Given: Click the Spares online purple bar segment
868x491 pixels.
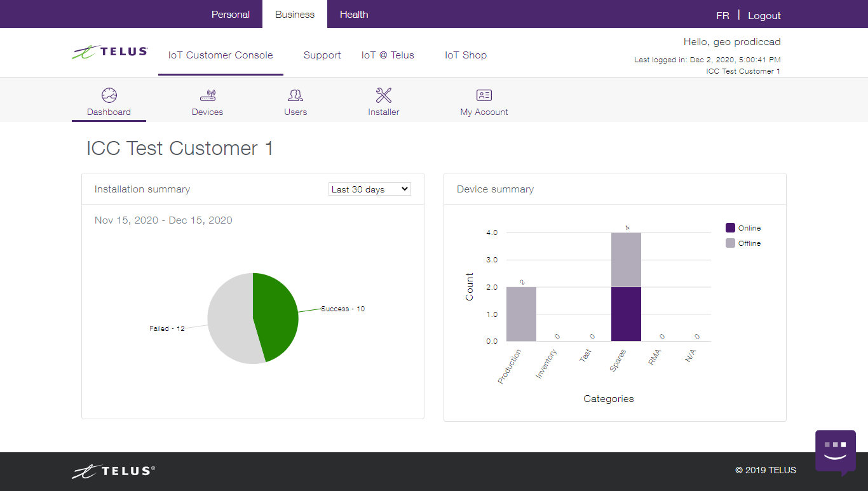Looking at the screenshot, I should pos(626,314).
